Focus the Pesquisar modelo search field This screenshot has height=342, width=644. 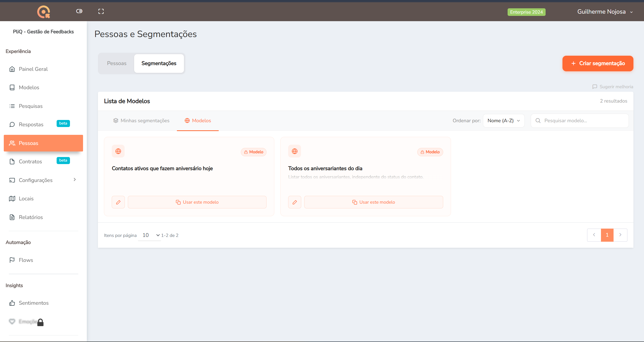(x=580, y=121)
